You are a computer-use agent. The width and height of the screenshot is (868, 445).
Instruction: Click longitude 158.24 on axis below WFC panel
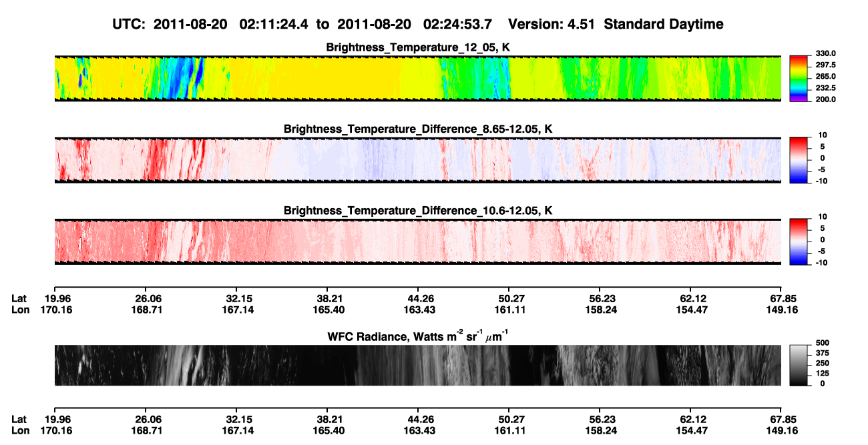tap(602, 432)
